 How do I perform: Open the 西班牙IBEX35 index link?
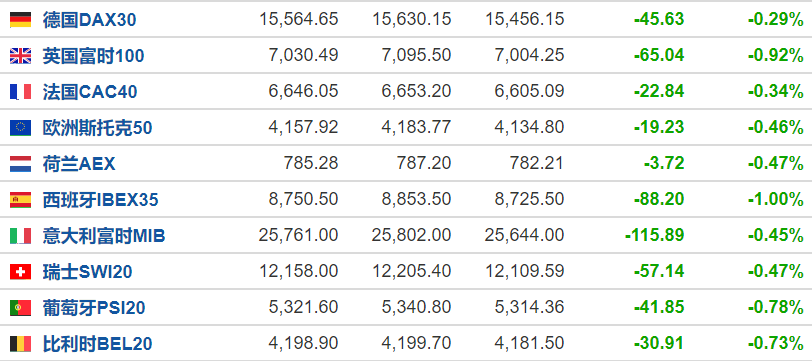[100, 200]
